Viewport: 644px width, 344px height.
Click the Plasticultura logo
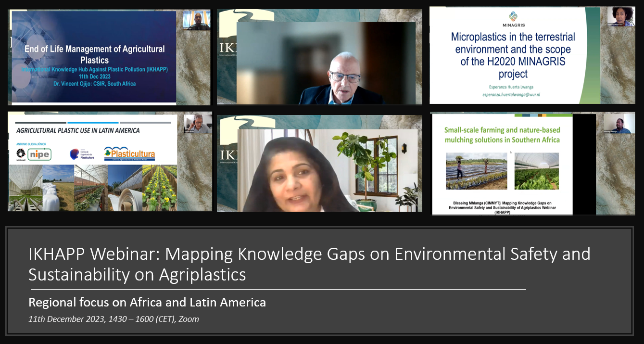[x=129, y=154]
